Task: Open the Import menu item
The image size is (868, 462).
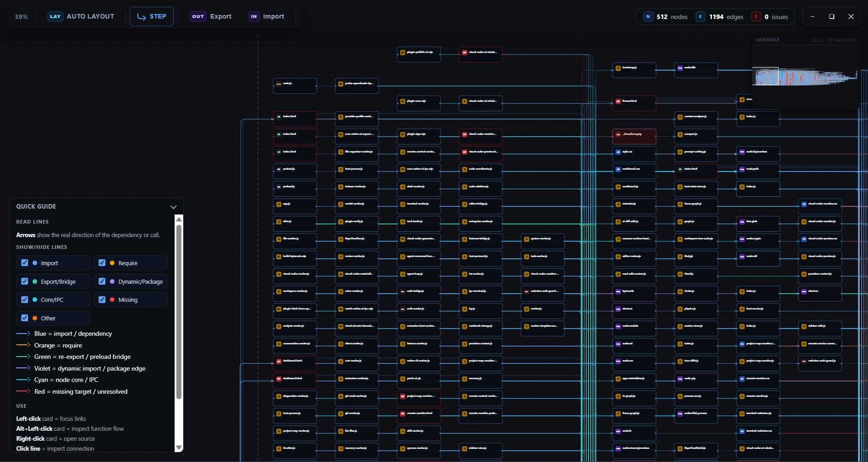Action: (x=266, y=17)
